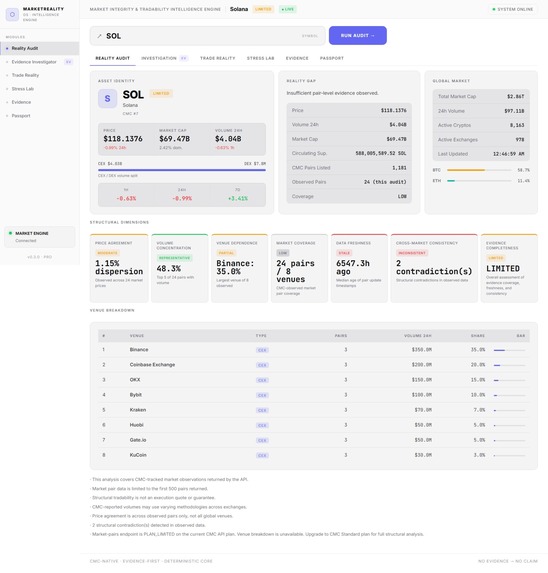Click the Run Audit button
The image size is (548, 573).
[358, 35]
